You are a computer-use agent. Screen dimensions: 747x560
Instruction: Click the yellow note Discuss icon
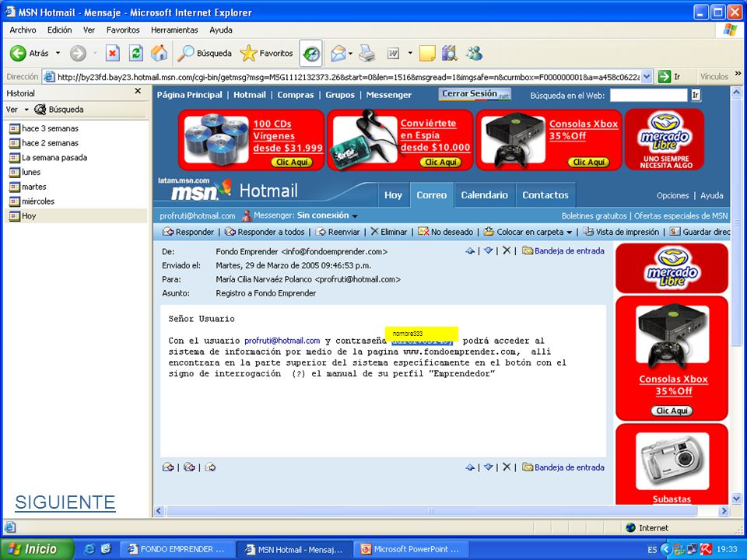pos(427,54)
